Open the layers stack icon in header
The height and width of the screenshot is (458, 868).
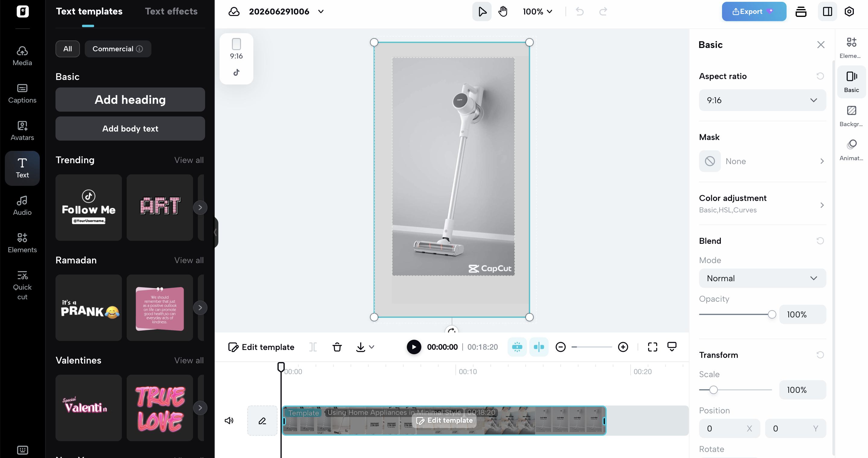click(x=801, y=11)
